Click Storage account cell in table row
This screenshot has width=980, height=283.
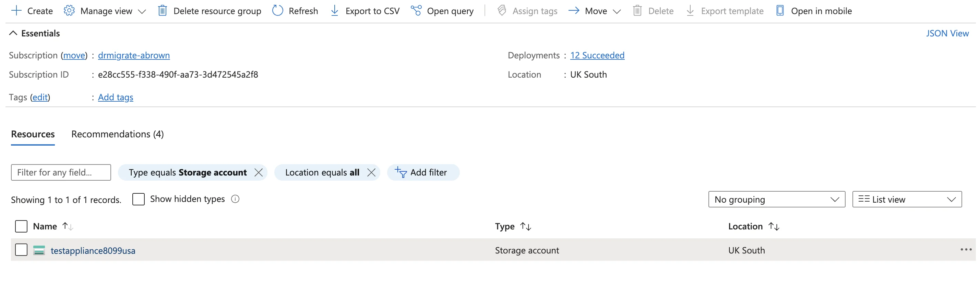527,251
